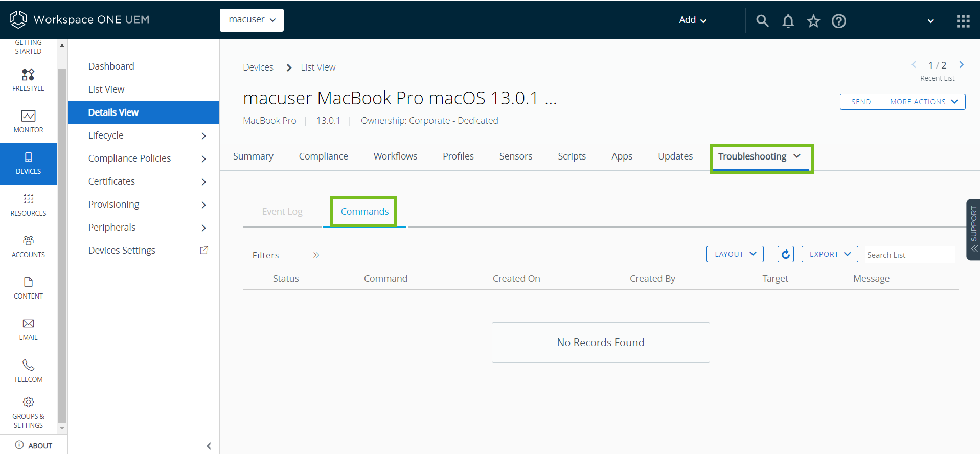Image resolution: width=980 pixels, height=454 pixels.
Task: Select the Devices section icon
Action: (x=28, y=164)
